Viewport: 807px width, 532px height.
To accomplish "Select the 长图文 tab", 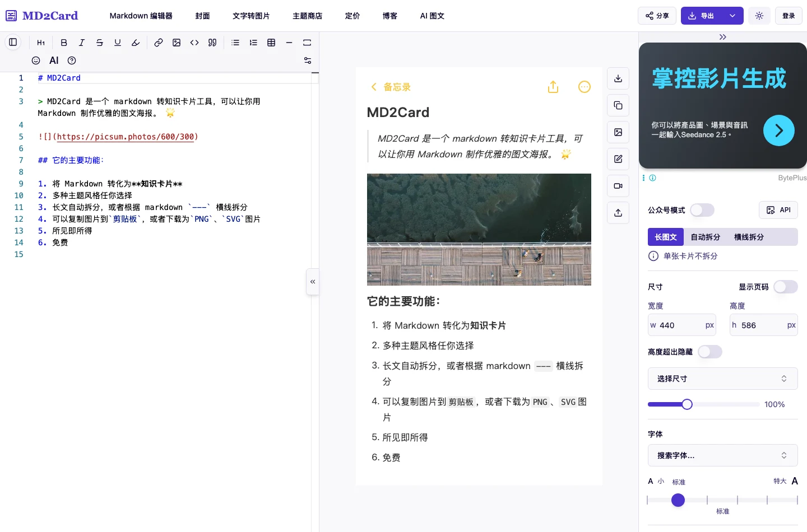I will click(666, 237).
